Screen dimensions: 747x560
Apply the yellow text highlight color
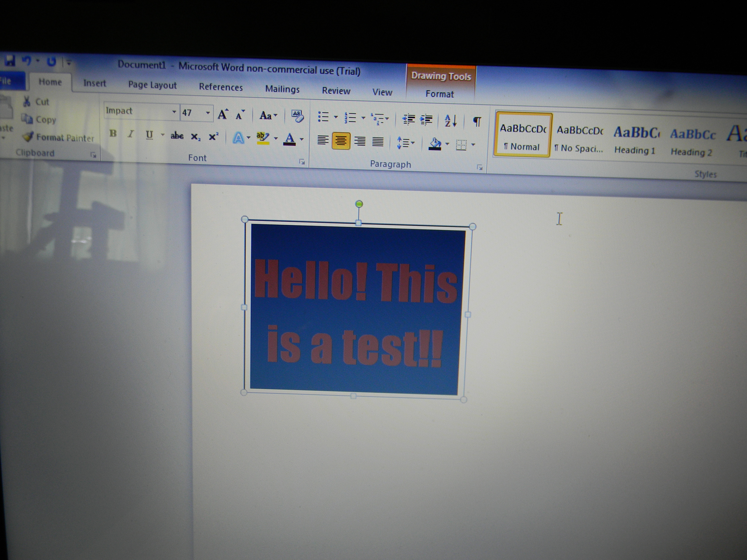pos(263,138)
